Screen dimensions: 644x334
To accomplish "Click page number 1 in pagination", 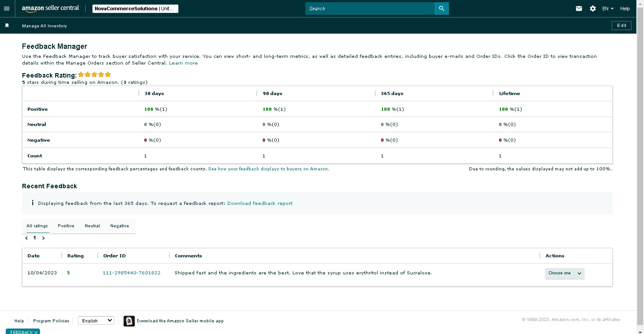I will coord(35,238).
